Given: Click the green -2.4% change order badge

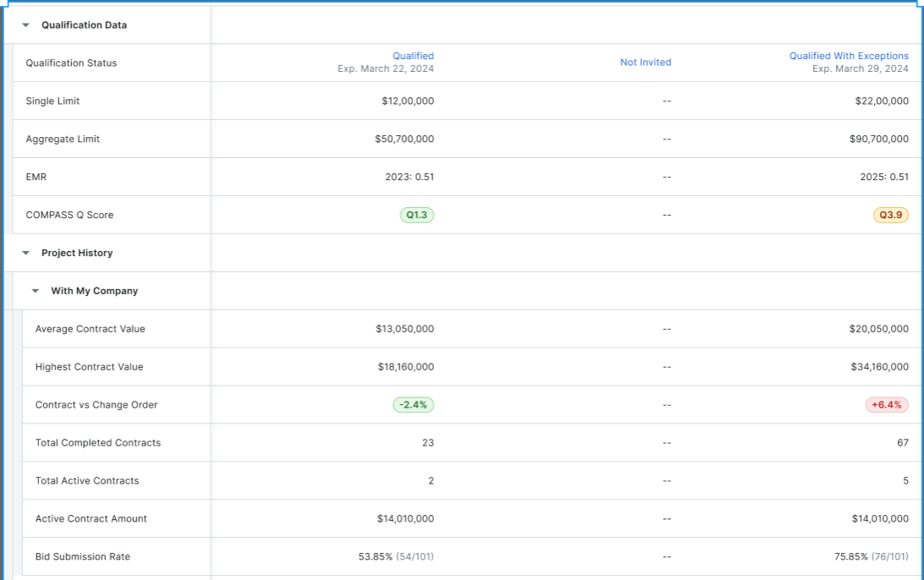Looking at the screenshot, I should click(x=414, y=404).
